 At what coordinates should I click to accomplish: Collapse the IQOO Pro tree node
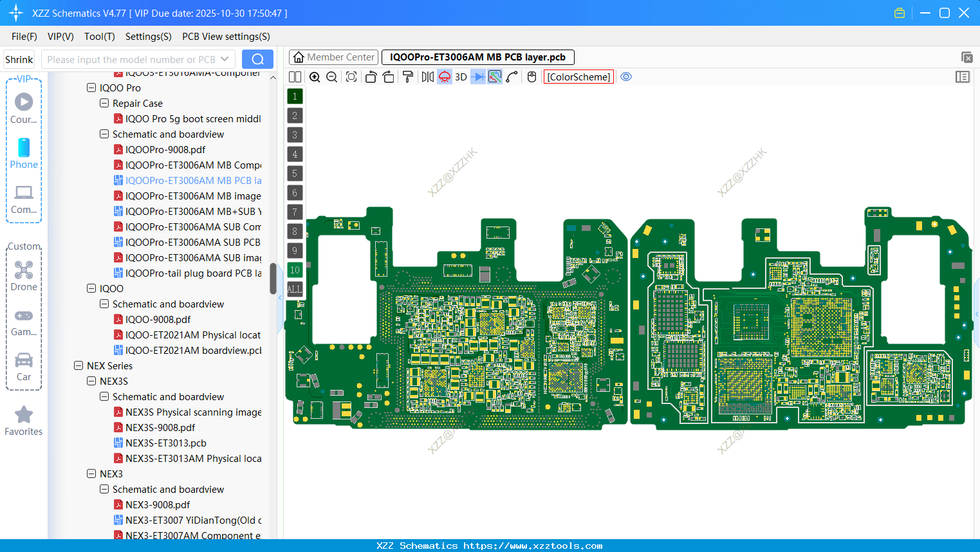coord(91,87)
